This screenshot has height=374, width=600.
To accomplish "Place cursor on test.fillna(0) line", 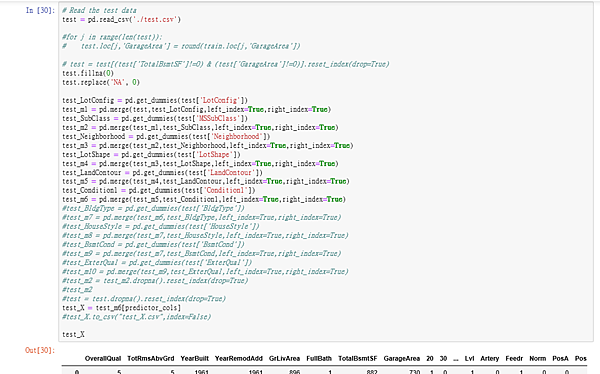I will pyautogui.click(x=88, y=73).
